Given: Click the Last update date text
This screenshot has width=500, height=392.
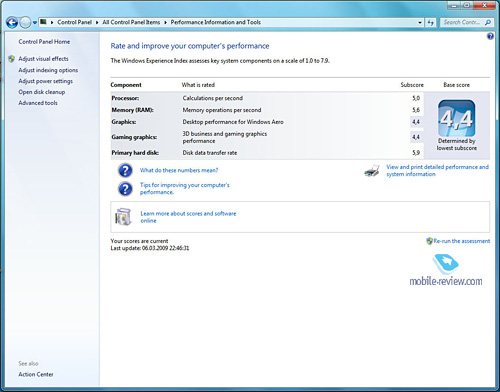Looking at the screenshot, I should (x=150, y=248).
